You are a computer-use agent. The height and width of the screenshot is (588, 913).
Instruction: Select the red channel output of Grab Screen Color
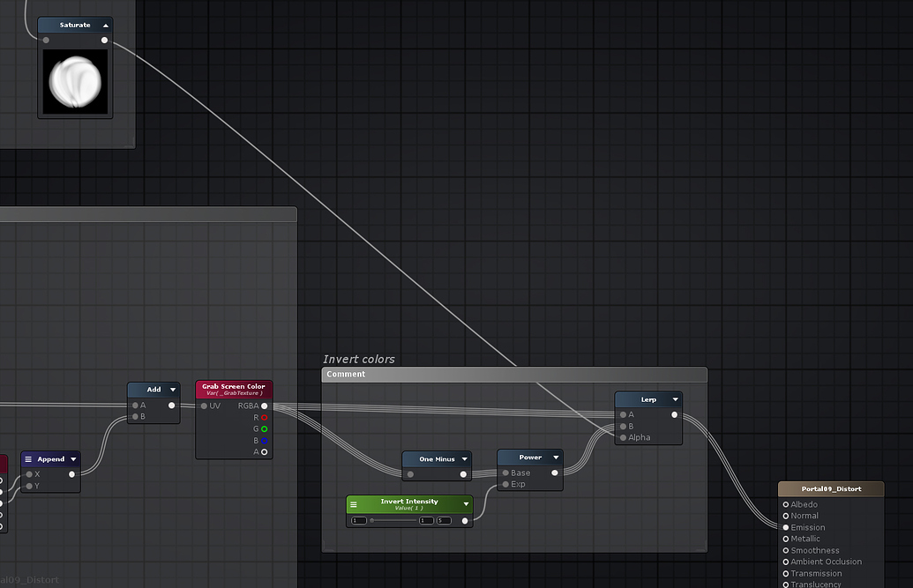point(266,418)
